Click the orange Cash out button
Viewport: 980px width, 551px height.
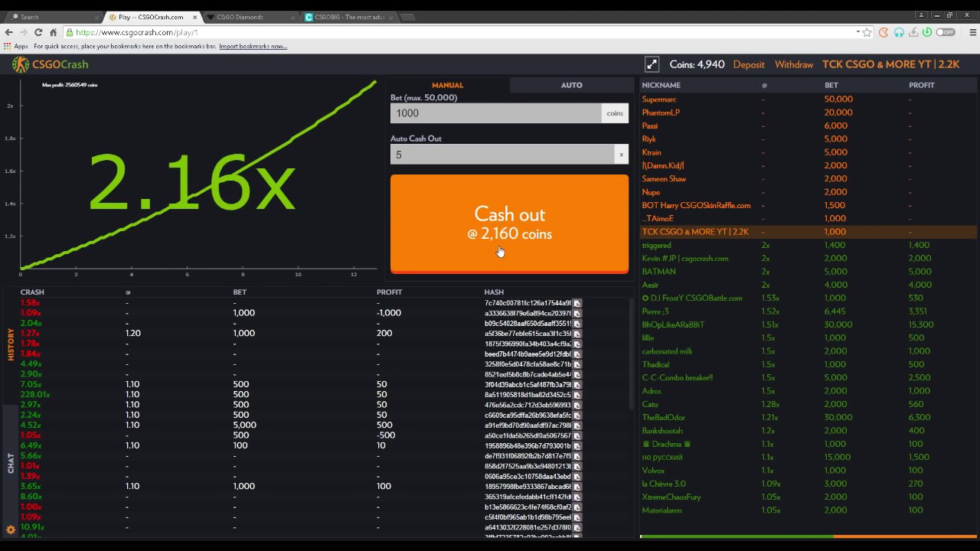509,223
